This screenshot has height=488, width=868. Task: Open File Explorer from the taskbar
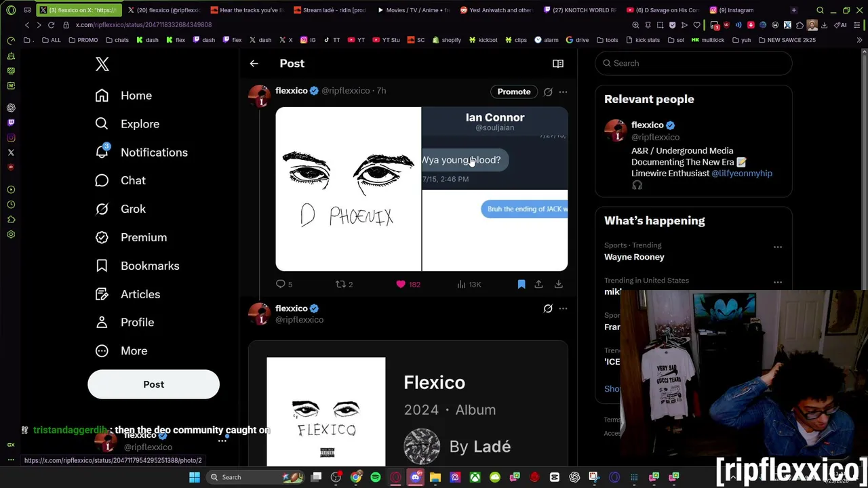435,477
